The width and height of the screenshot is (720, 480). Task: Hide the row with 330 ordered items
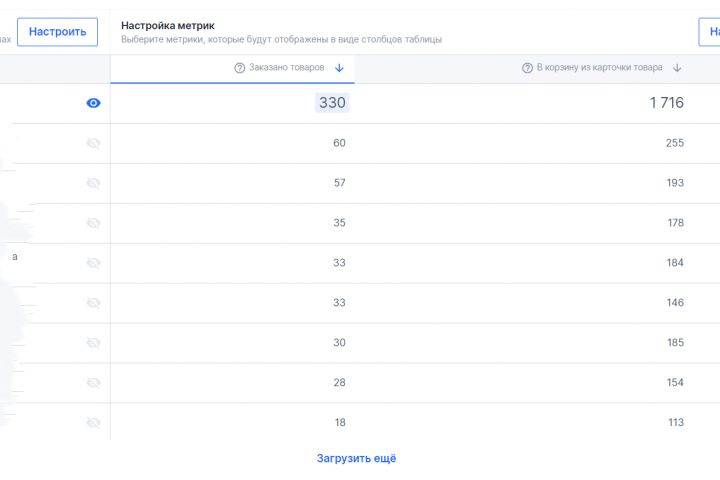94,103
